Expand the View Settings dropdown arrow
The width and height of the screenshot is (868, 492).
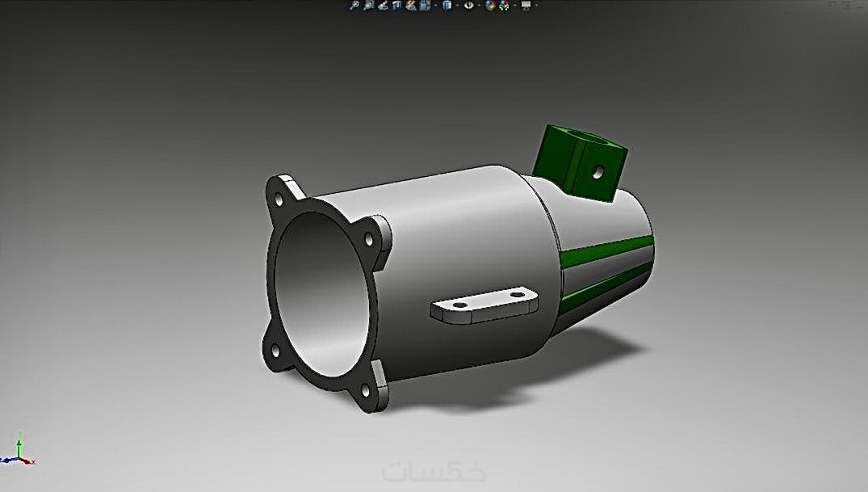click(536, 6)
